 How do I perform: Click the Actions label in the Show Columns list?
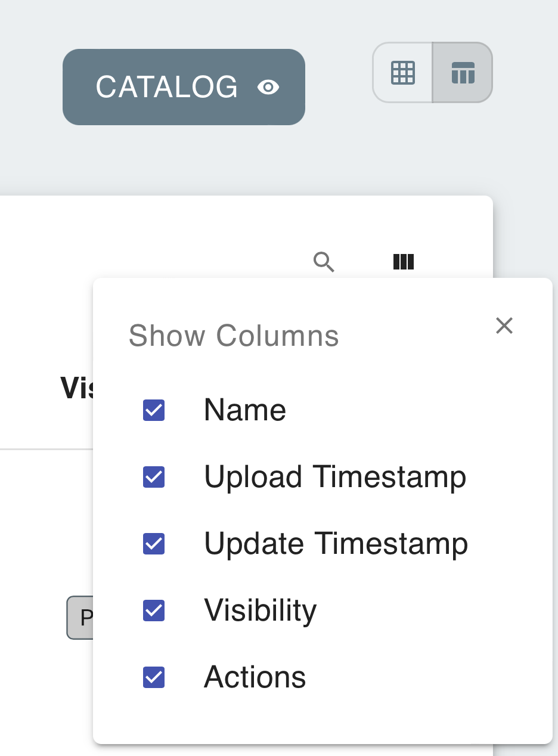coord(255,677)
